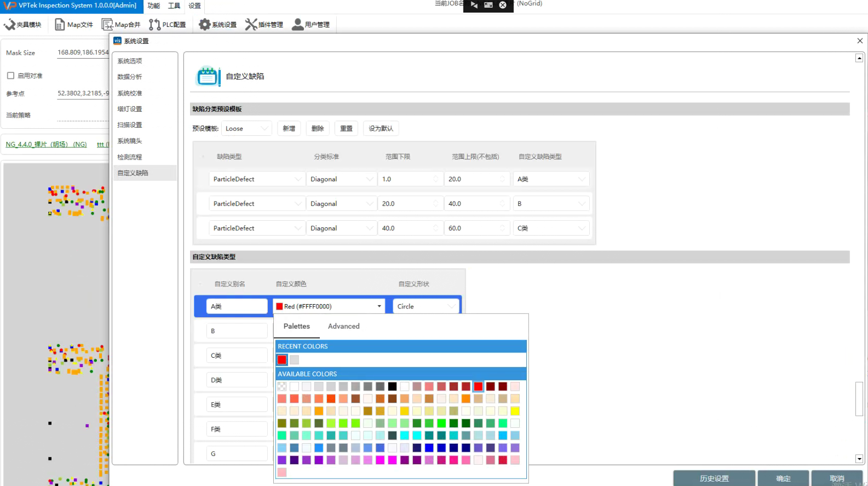Click the Map文件 toolbar icon
Image resolution: width=868 pixels, height=486 pixels.
click(x=74, y=25)
